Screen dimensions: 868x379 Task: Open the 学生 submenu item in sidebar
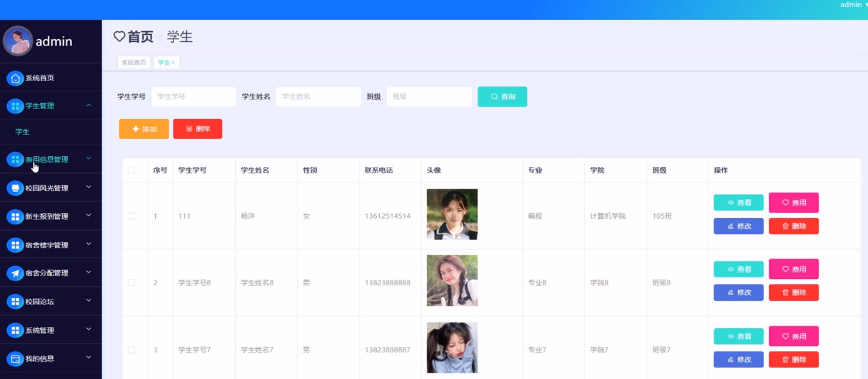coord(22,132)
